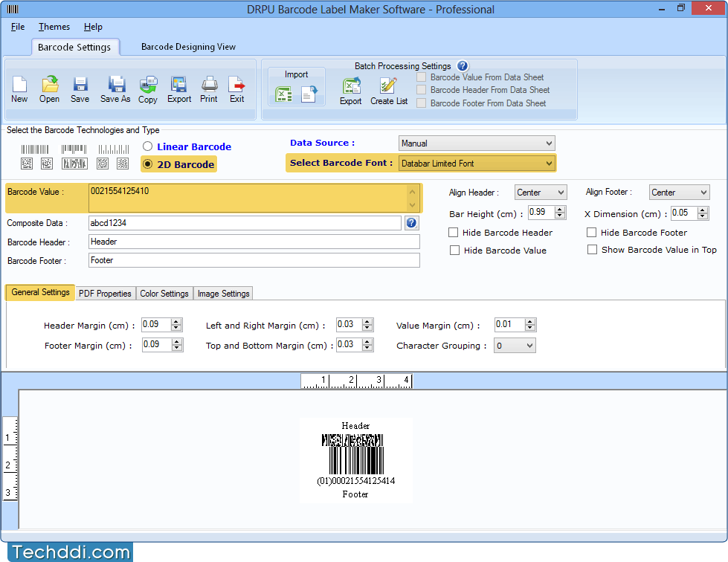Import from text file icon

coord(309,94)
